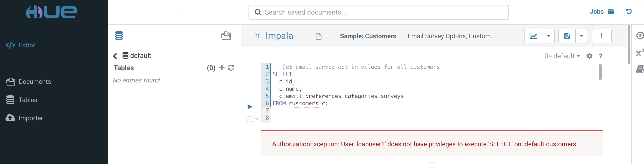Click the Search saved documents field

(x=378, y=12)
